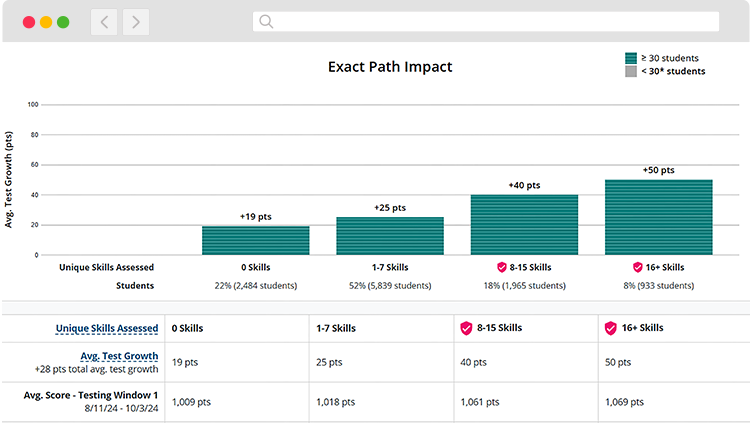Click the browser forward arrow button
Image resolution: width=752 pixels, height=423 pixels.
pyautogui.click(x=136, y=21)
